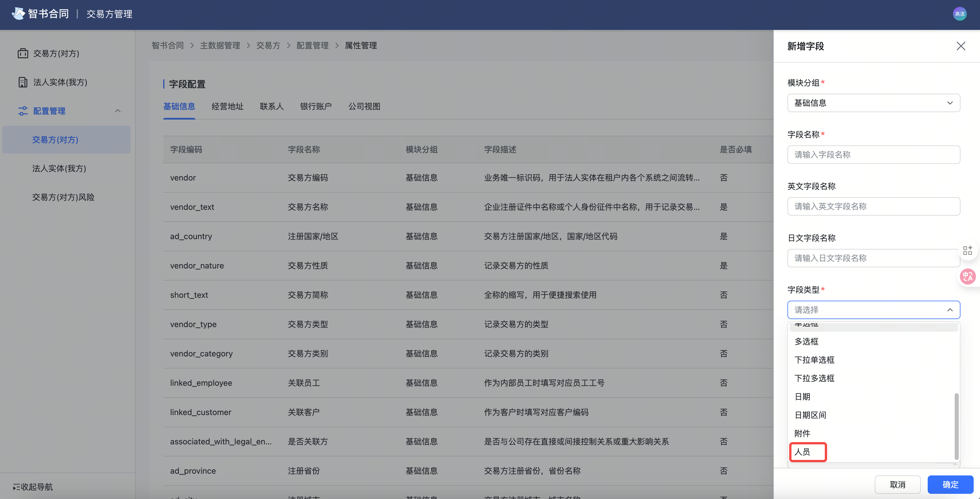
Task: Open the 智书合同 logo icon
Action: [x=18, y=13]
